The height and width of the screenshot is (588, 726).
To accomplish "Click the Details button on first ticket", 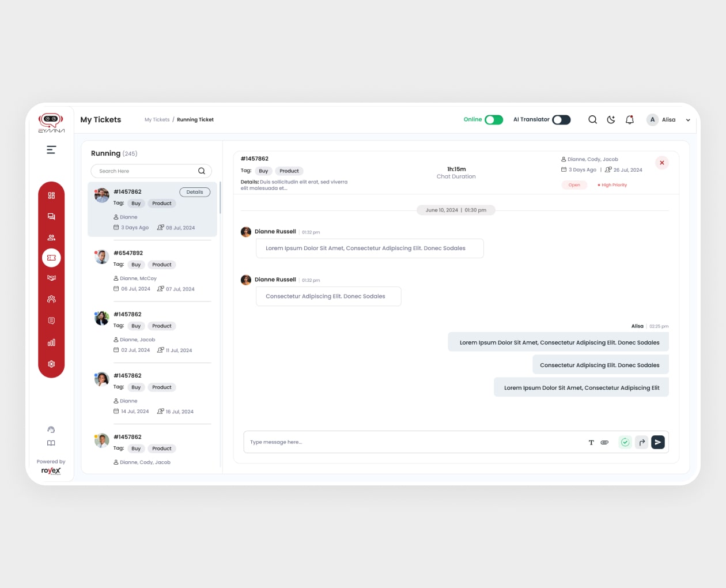I will point(195,192).
